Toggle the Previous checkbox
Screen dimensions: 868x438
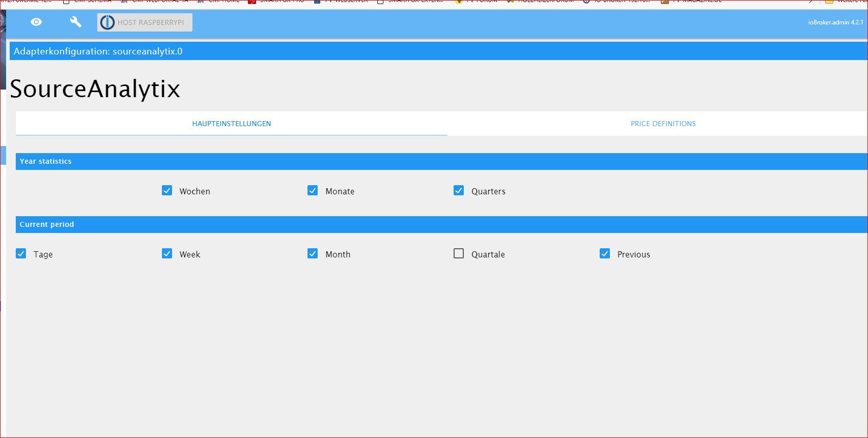(605, 253)
